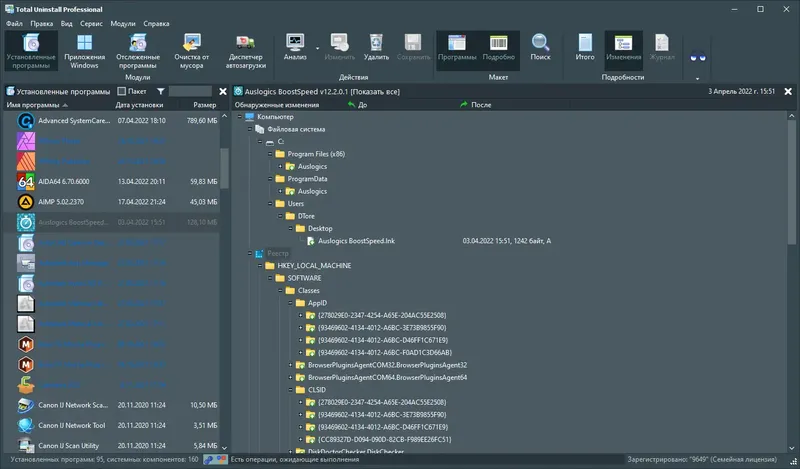
Task: Toggle the Пакет (Batch) checkbox
Action: [x=121, y=91]
